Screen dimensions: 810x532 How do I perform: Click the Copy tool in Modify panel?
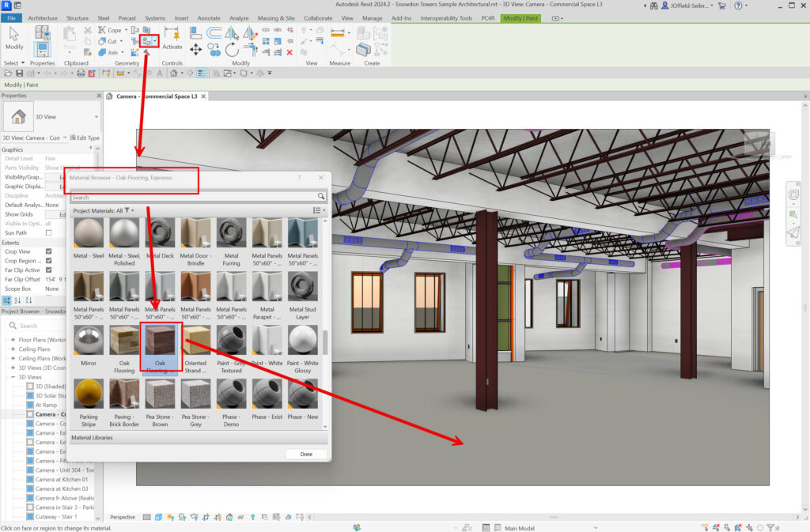click(x=214, y=50)
